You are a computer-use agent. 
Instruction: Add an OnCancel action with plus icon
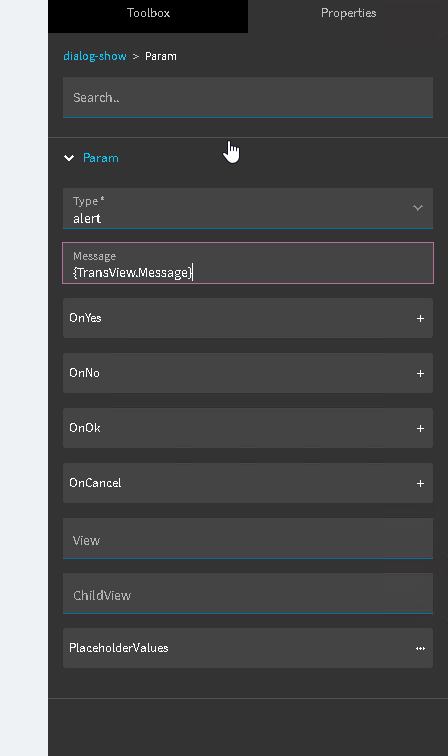420,483
